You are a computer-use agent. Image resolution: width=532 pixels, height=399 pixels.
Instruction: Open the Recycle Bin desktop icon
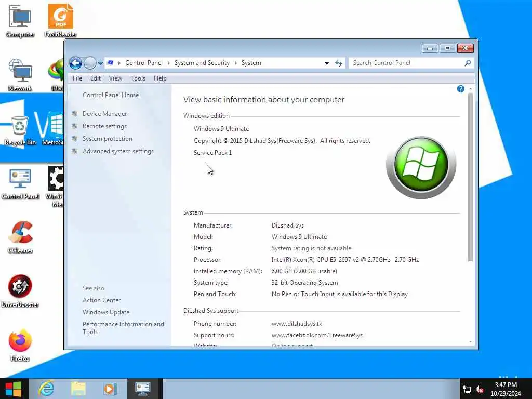coord(20,130)
